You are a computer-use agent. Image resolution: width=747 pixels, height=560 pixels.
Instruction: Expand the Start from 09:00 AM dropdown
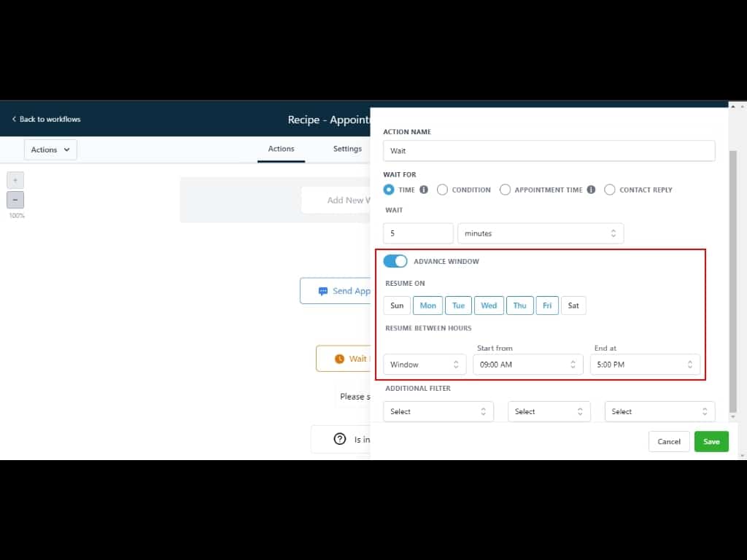coord(527,365)
